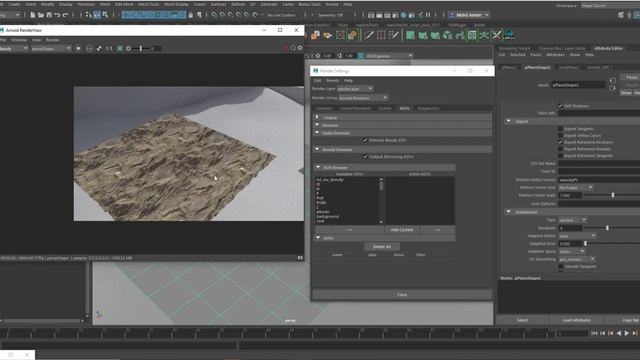Select the Attribute Editor panel tab

tap(609, 48)
